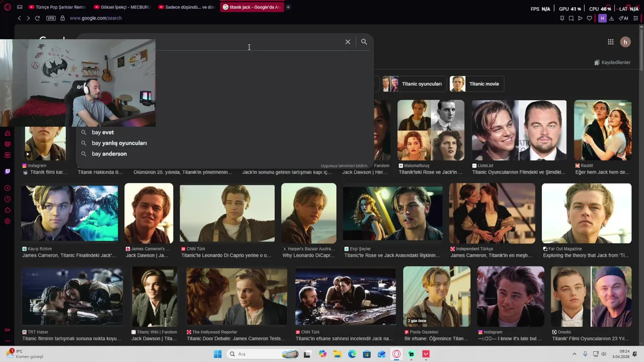Click the taskbar search box Ara

[x=263, y=354]
